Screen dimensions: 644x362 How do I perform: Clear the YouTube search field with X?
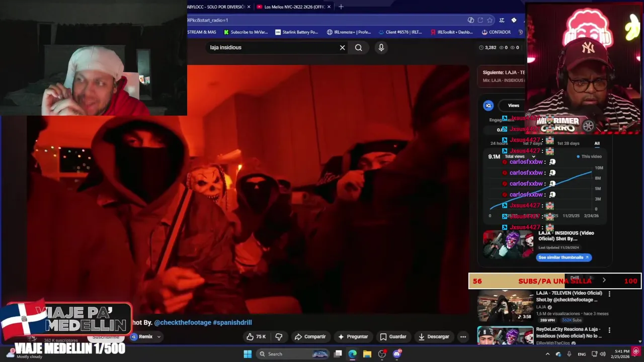point(342,47)
